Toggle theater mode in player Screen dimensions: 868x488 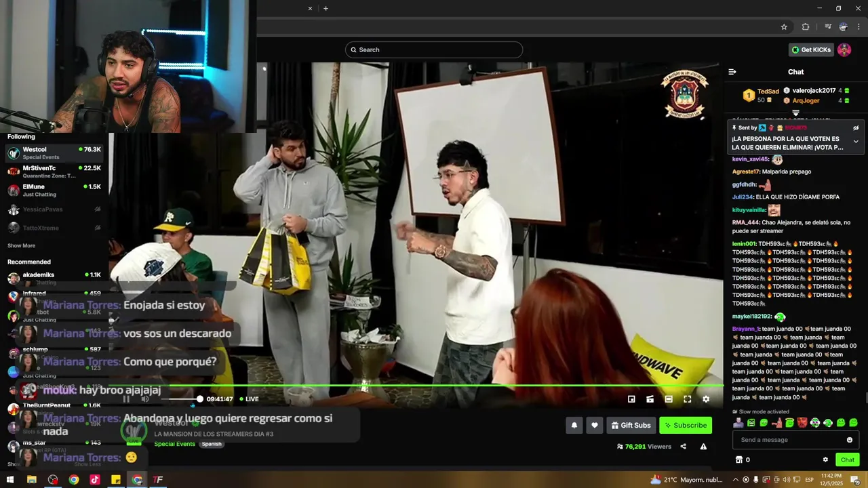tap(669, 399)
